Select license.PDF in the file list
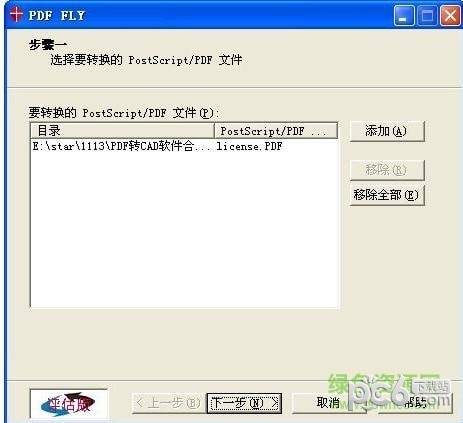Screen dimensions: 463x423 249,146
